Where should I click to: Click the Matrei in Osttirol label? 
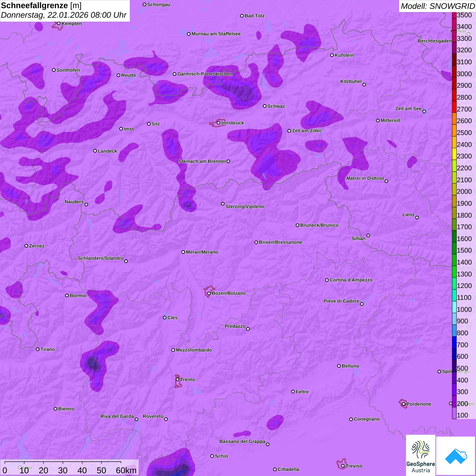365,178
